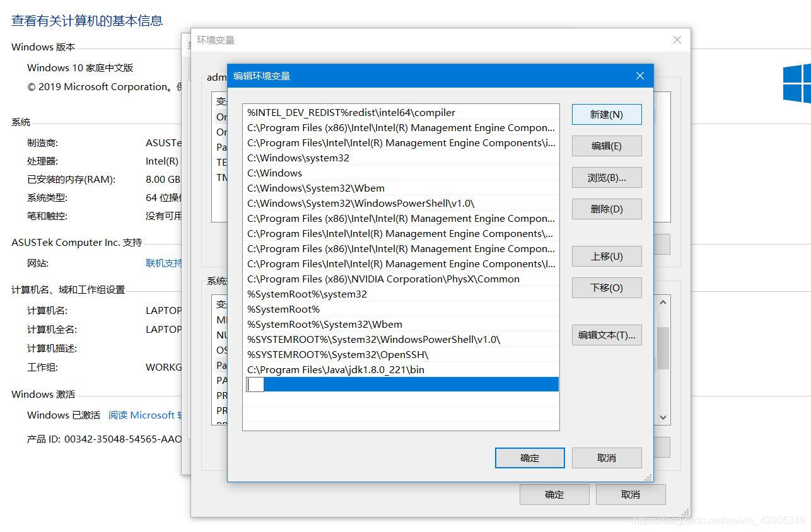
Task: Click the 编辑文本(T)... button
Action: pos(607,335)
